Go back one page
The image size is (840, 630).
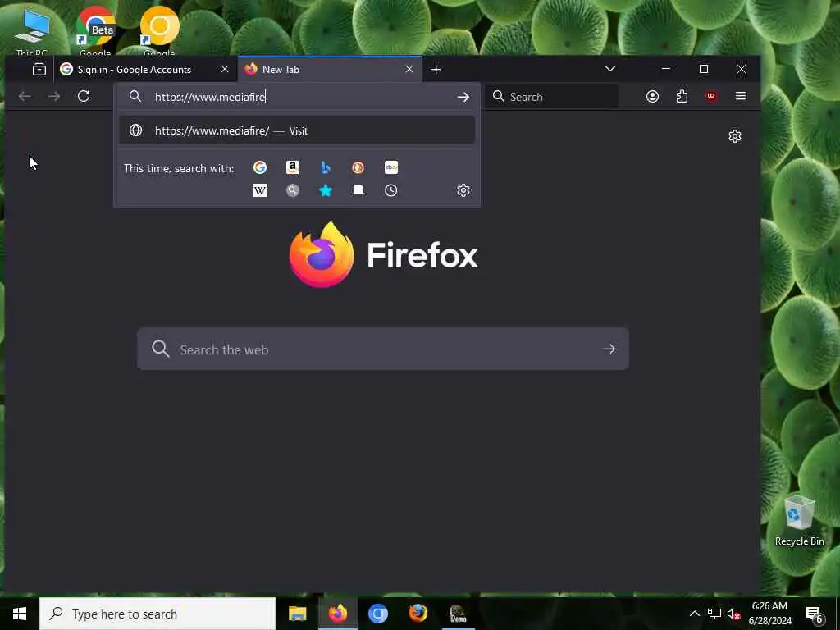pos(25,97)
